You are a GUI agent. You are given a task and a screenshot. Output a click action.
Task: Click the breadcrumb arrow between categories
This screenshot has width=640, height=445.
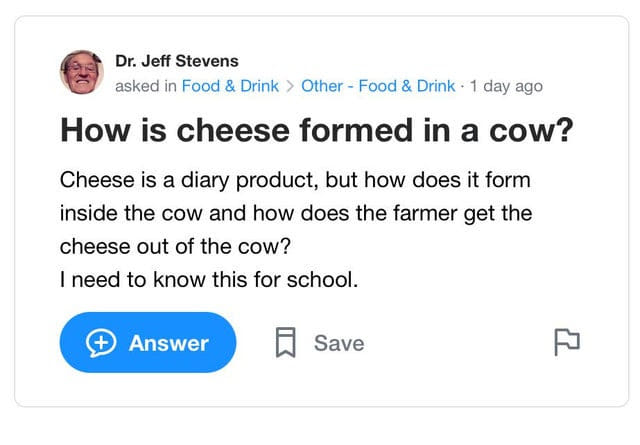click(290, 86)
